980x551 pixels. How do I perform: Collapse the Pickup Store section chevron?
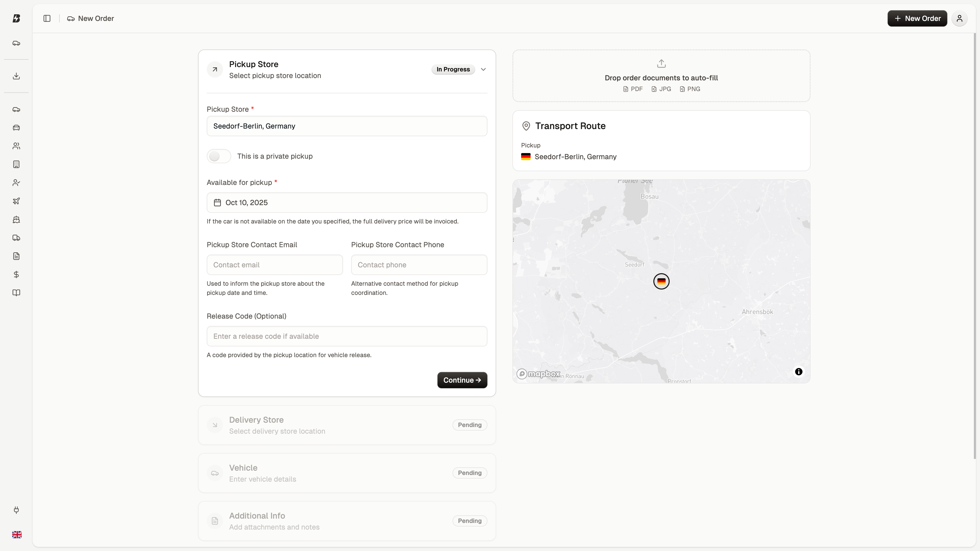point(483,69)
